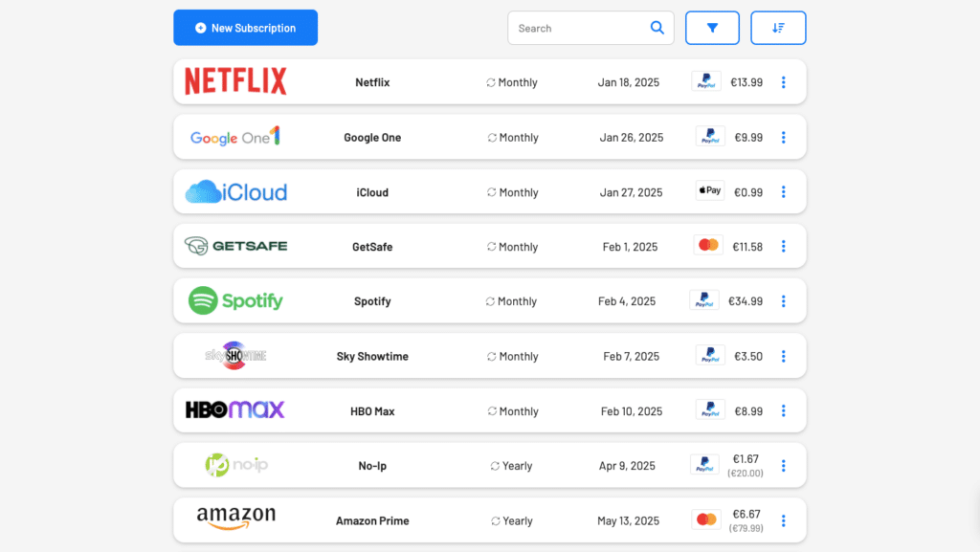Click the May 13, 2025 date
This screenshot has width=980, height=552.
pos(628,520)
